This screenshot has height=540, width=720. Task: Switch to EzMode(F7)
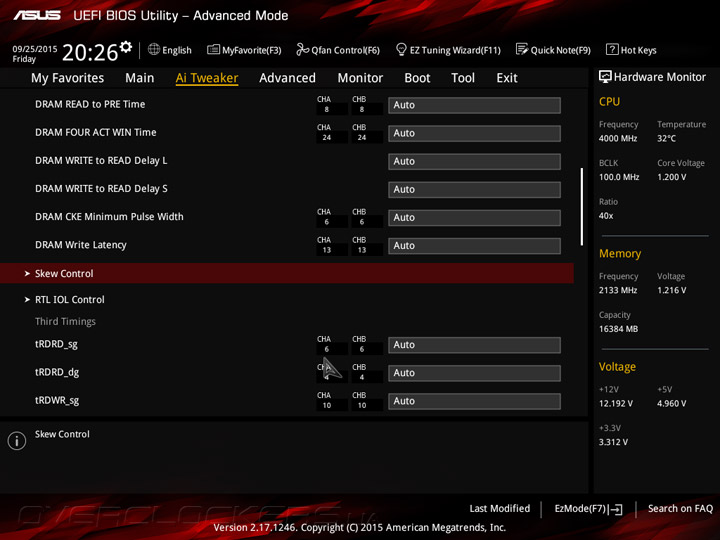tap(588, 509)
